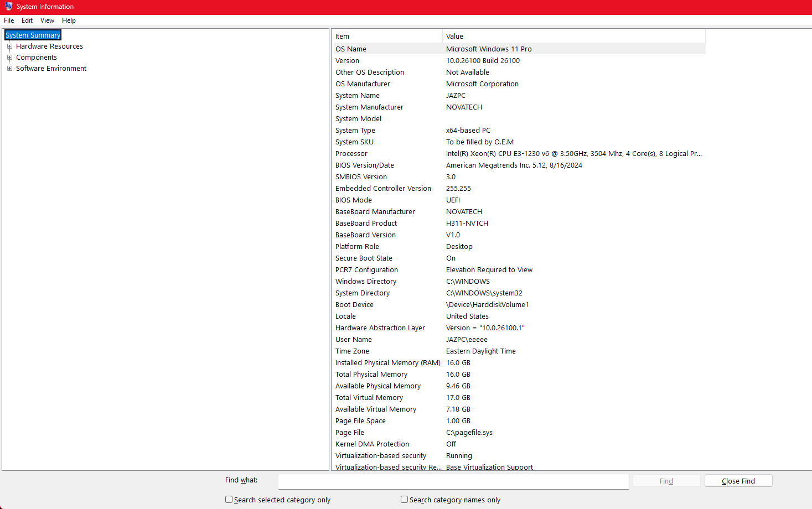Select the BaseBoard Version row
The height and width of the screenshot is (509, 812).
[x=520, y=235]
